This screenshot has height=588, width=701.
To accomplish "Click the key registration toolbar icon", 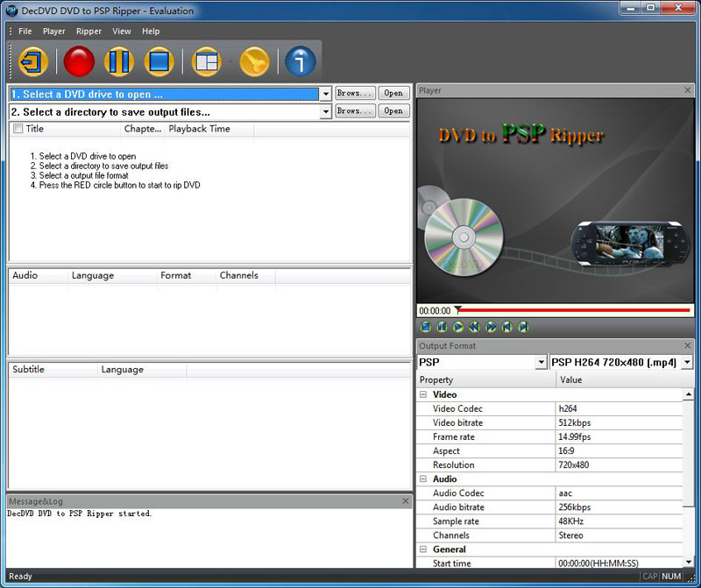I will tap(254, 61).
